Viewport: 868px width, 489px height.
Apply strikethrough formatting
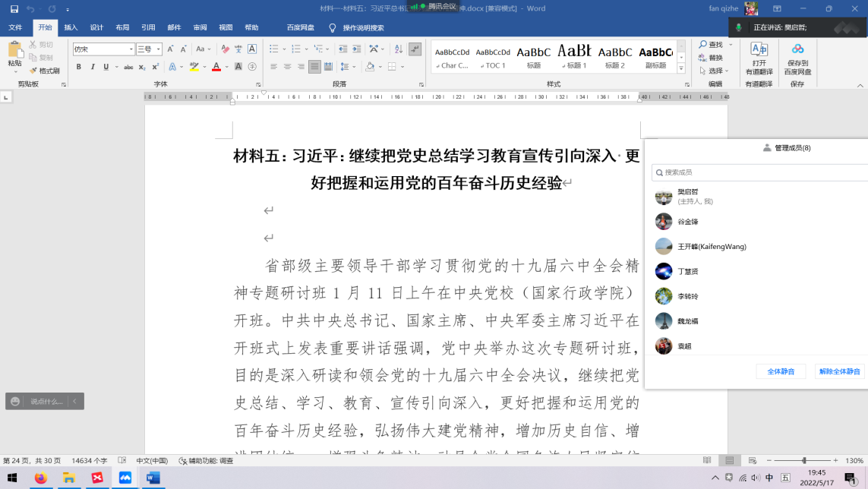click(x=128, y=67)
